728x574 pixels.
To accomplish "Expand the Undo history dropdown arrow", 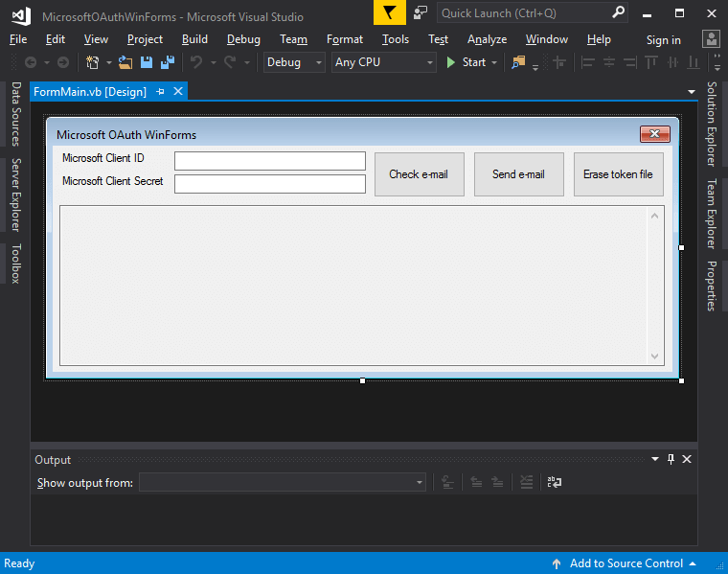I will (214, 62).
